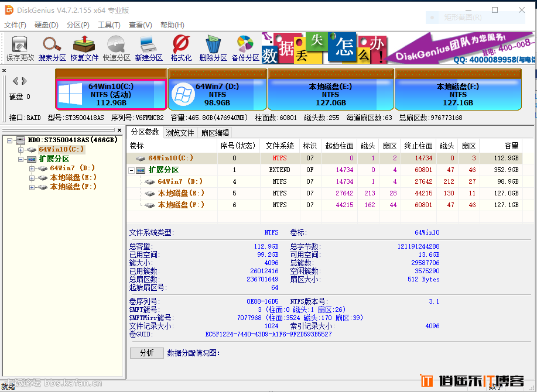Open the 分区(P) menu

click(78, 25)
